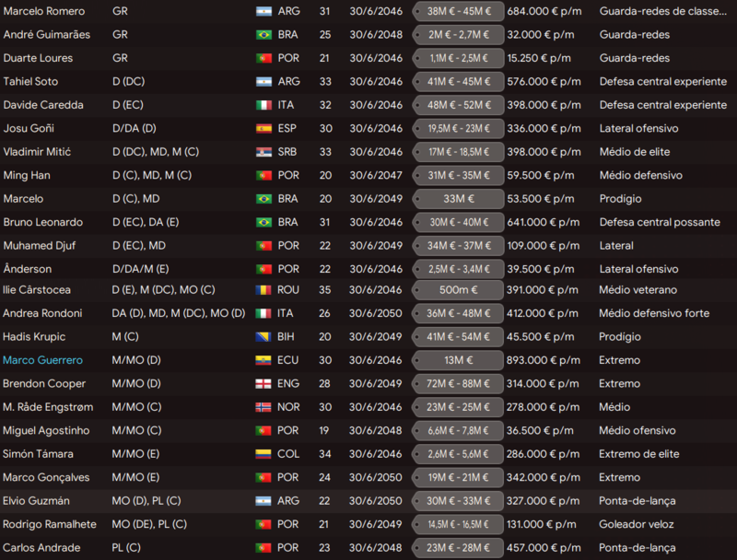The width and height of the screenshot is (737, 560).
Task: Click the 72M € - 88M € value pill
Action: [x=458, y=384]
